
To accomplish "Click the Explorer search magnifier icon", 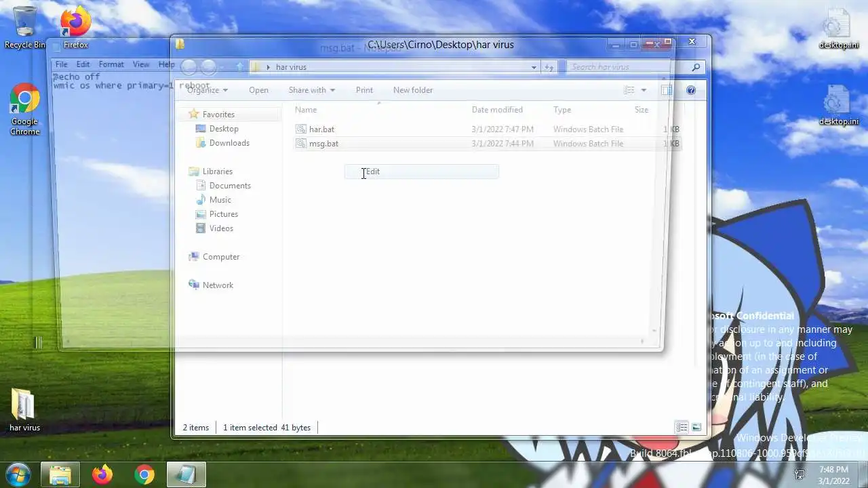I will [x=696, y=67].
